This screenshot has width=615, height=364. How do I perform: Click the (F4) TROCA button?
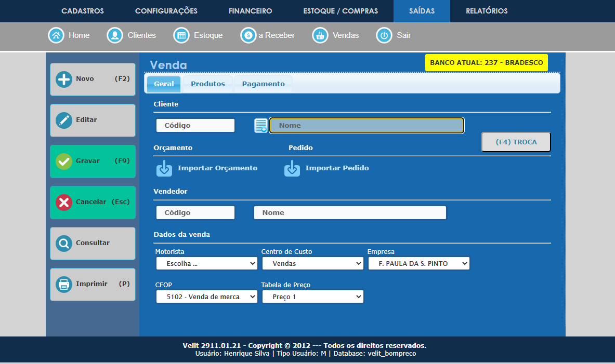(x=516, y=142)
